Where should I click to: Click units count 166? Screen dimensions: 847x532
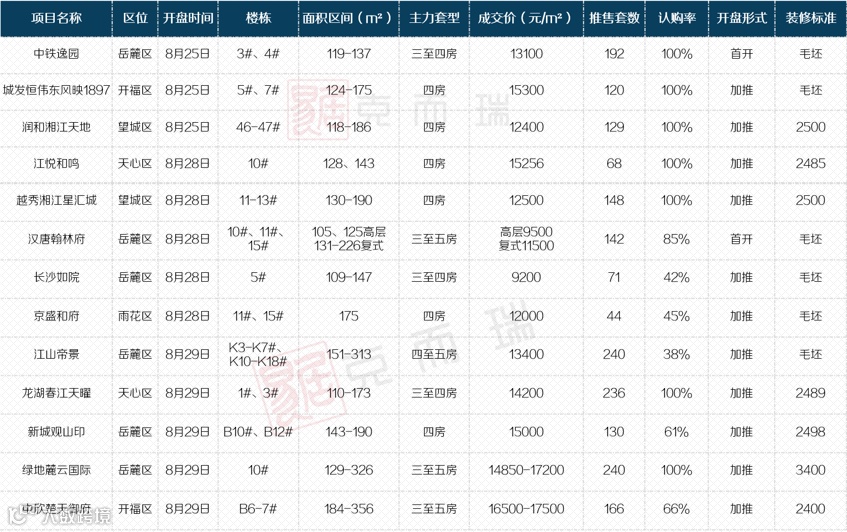pyautogui.click(x=614, y=509)
